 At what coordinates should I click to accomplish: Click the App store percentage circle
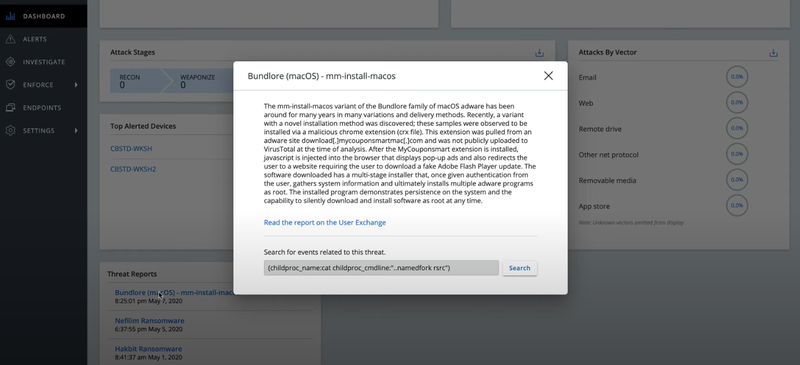pyautogui.click(x=737, y=205)
